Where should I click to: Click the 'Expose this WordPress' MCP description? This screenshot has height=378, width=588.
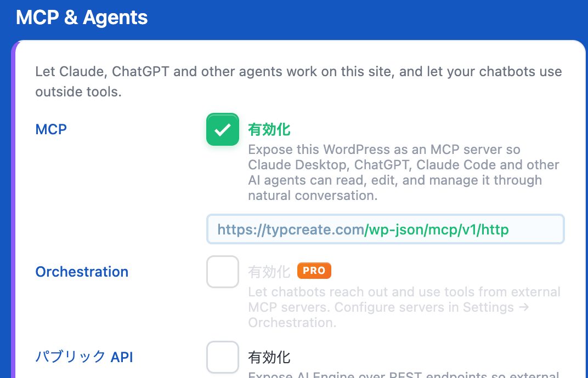point(404,173)
